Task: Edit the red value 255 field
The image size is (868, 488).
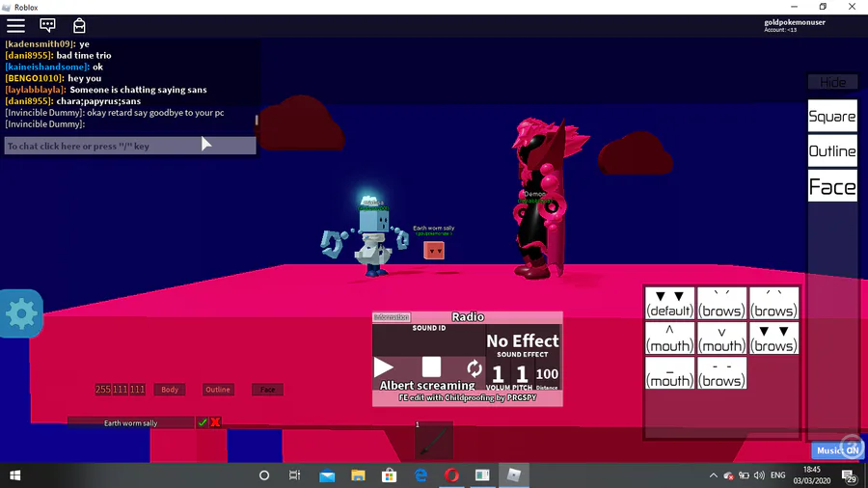Action: point(103,390)
